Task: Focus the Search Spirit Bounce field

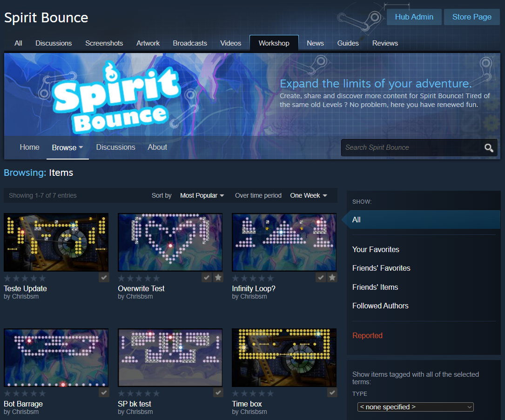Action: click(411, 148)
